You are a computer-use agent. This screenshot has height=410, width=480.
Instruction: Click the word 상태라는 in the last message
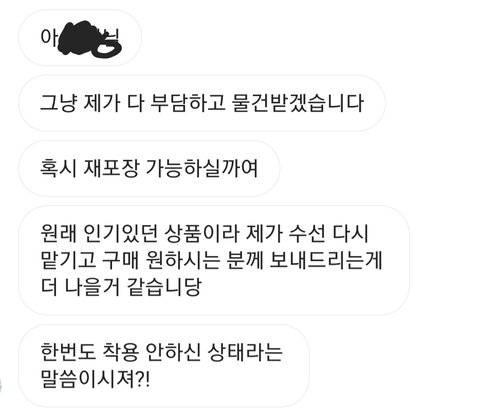pos(245,352)
